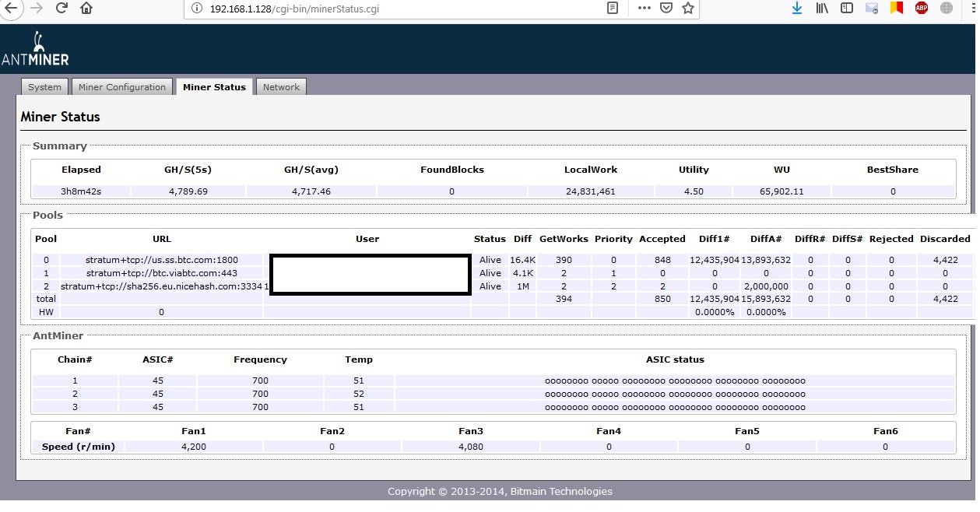
Task: Click the yellow and red bookmark extension
Action: click(897, 8)
